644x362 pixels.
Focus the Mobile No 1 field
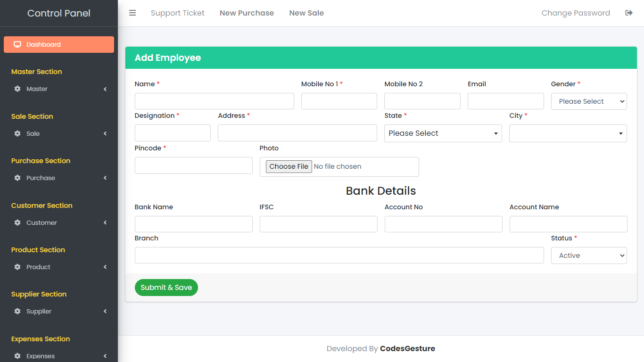click(339, 101)
